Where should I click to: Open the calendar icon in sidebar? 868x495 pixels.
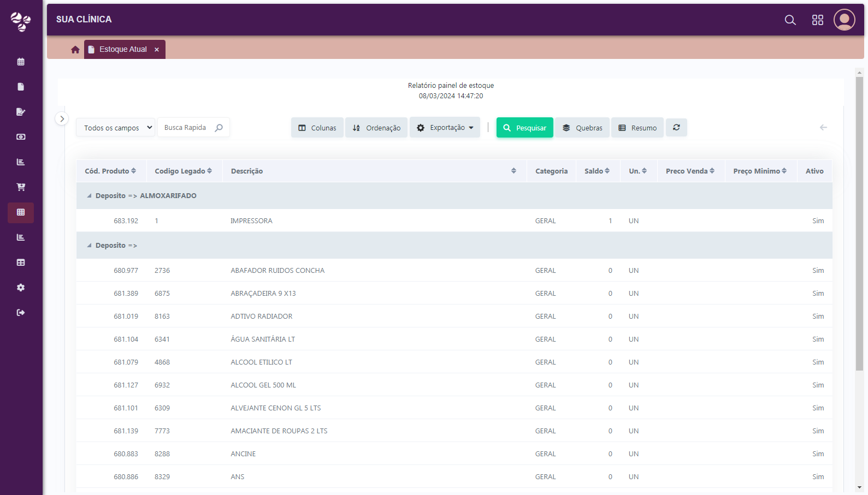[x=21, y=62]
